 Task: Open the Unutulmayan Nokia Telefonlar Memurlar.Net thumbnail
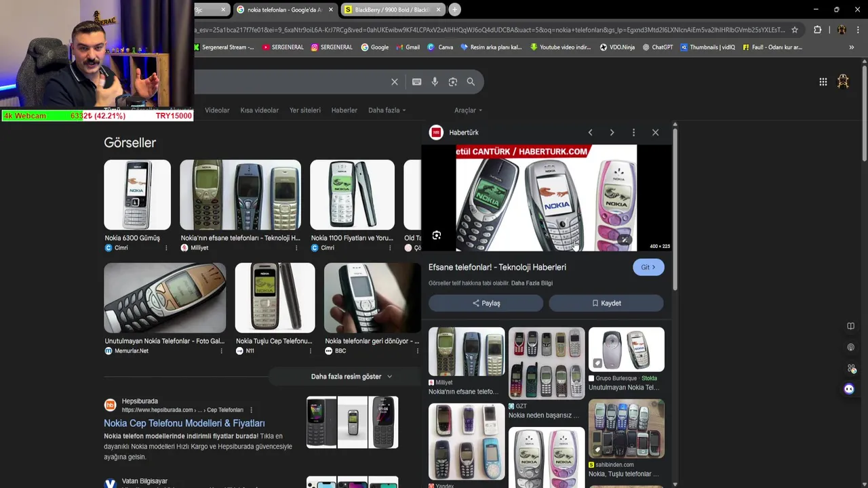coord(165,298)
